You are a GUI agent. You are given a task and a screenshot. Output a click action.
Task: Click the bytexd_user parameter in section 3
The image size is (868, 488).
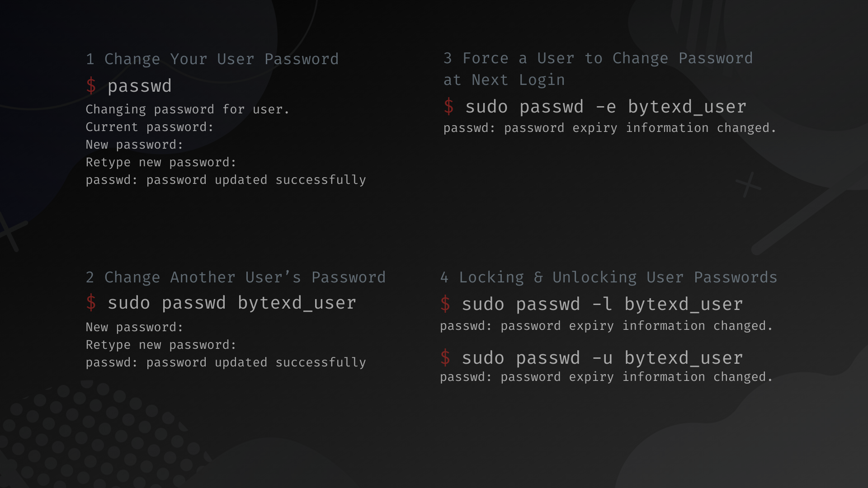point(685,107)
